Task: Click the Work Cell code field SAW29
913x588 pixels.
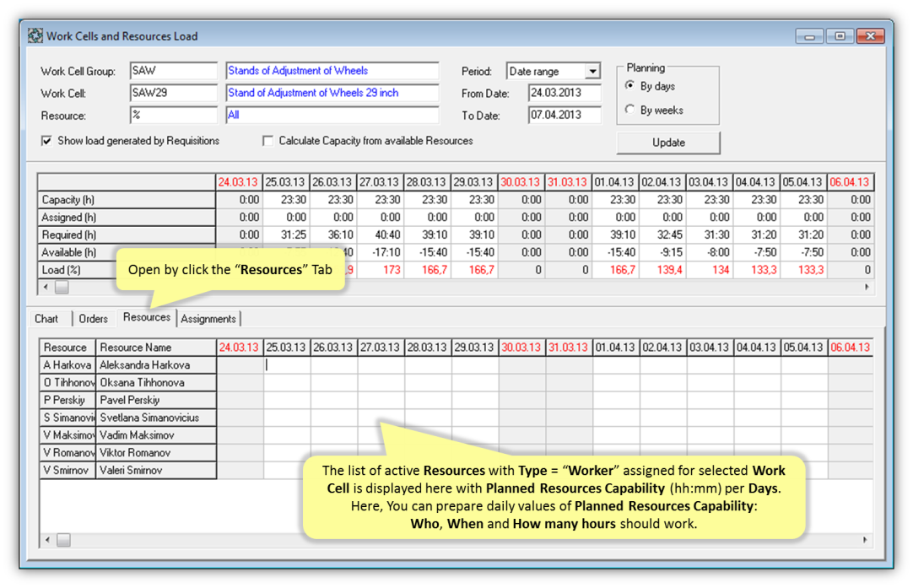Action: [174, 93]
